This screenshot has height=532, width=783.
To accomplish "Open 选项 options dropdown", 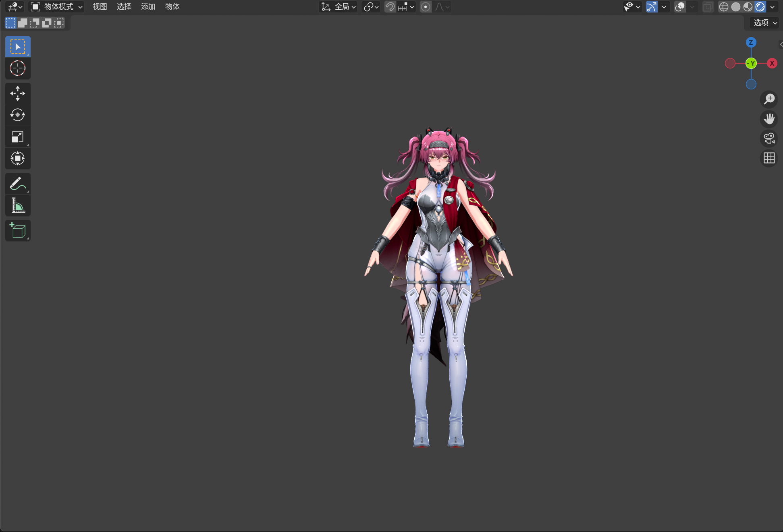I will pos(765,23).
